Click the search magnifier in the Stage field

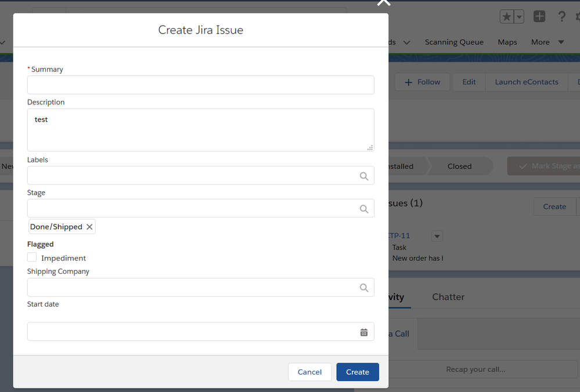click(364, 209)
